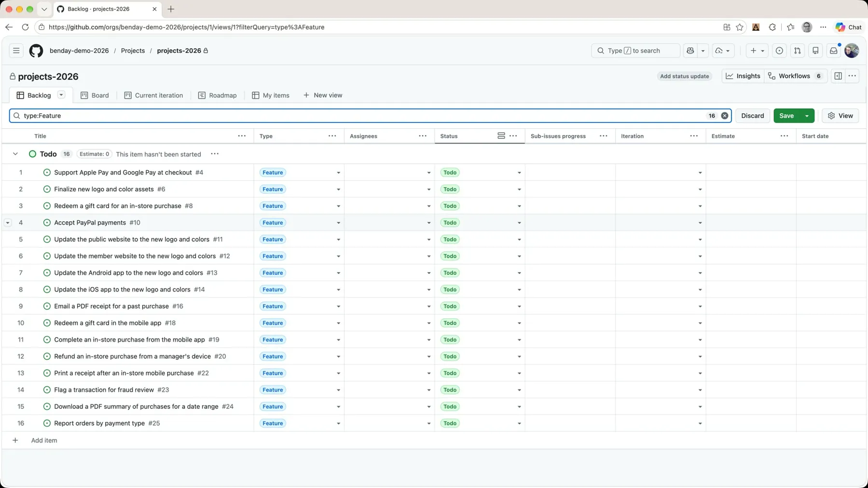Open project more options ellipsis menu
The width and height of the screenshot is (868, 488).
pos(852,76)
